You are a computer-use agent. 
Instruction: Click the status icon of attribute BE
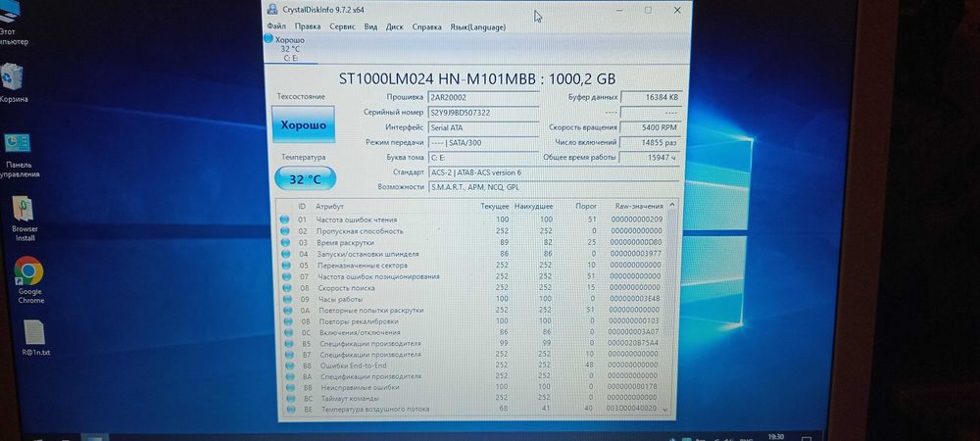[292, 409]
